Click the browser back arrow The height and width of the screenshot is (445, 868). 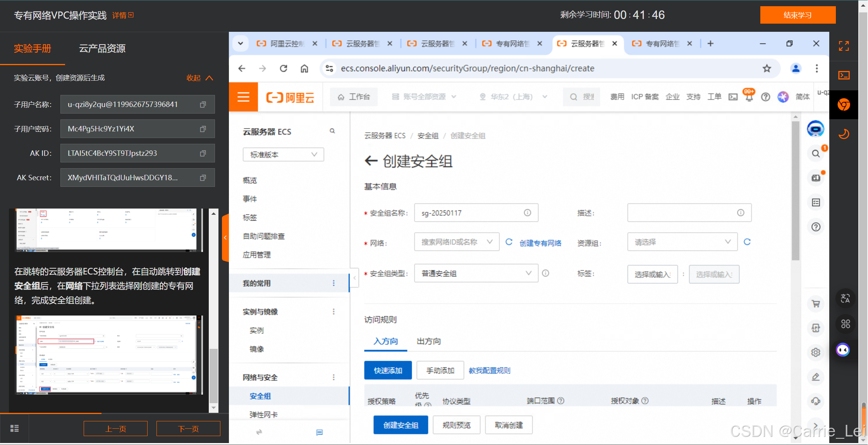[242, 69]
